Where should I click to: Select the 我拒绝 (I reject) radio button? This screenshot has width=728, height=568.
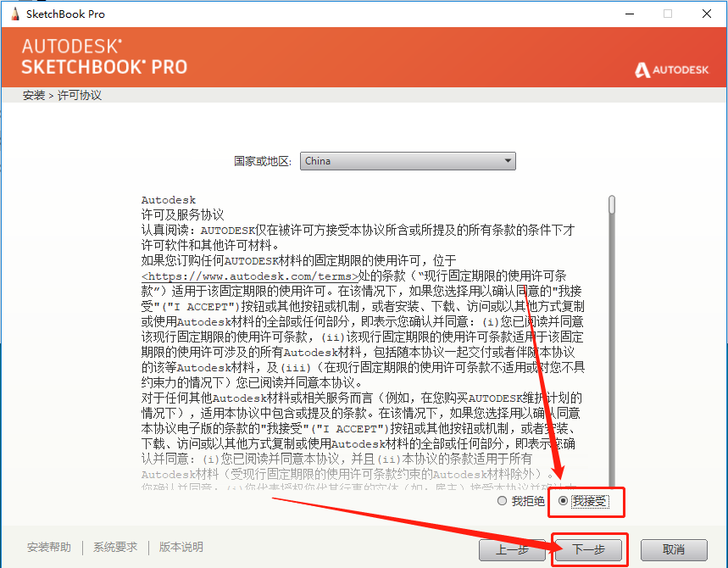click(502, 501)
